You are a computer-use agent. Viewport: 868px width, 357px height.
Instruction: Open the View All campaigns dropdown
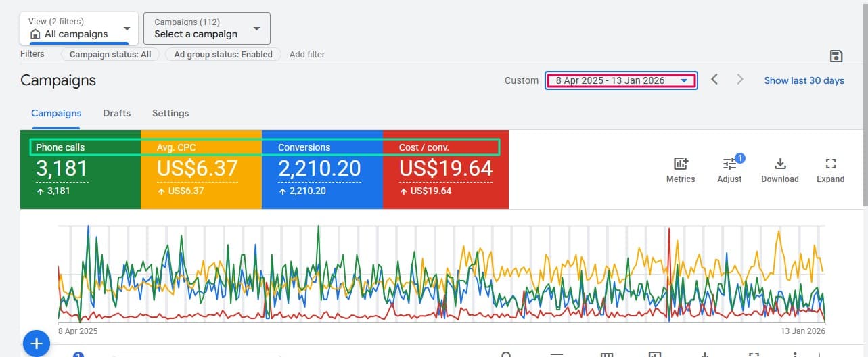tap(80, 28)
